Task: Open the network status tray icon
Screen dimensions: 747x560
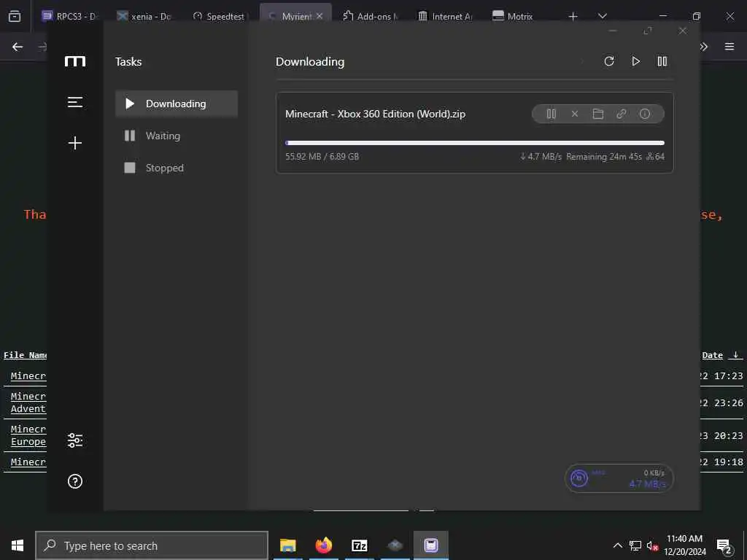Action: tap(635, 545)
